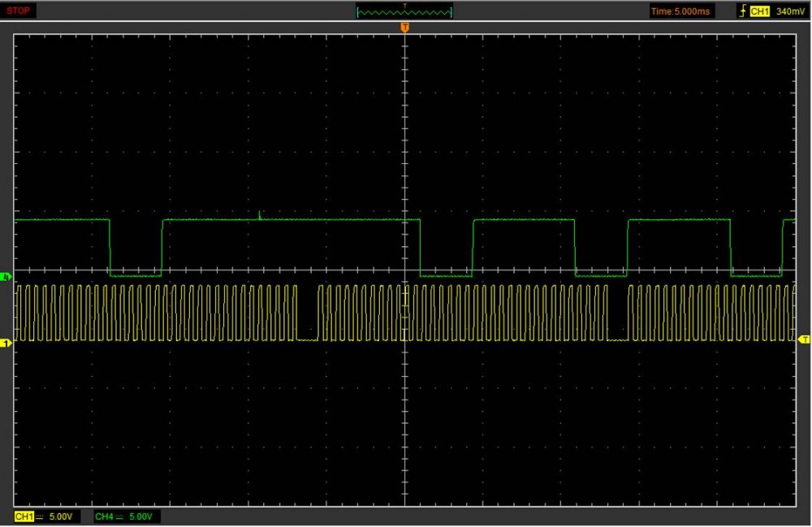This screenshot has height=527, width=812.
Task: Open the CH1 5.00V vertical scale setting
Action: point(61,516)
